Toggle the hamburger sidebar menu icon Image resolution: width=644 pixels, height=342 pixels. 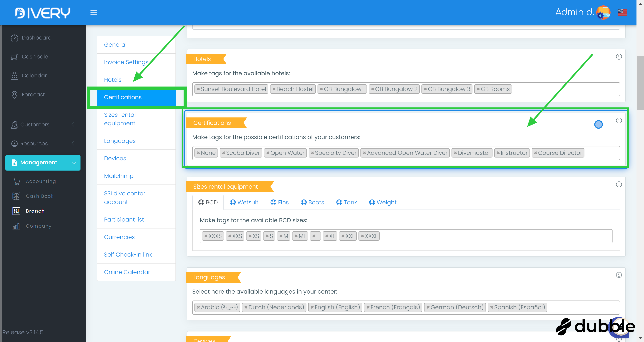tap(94, 13)
